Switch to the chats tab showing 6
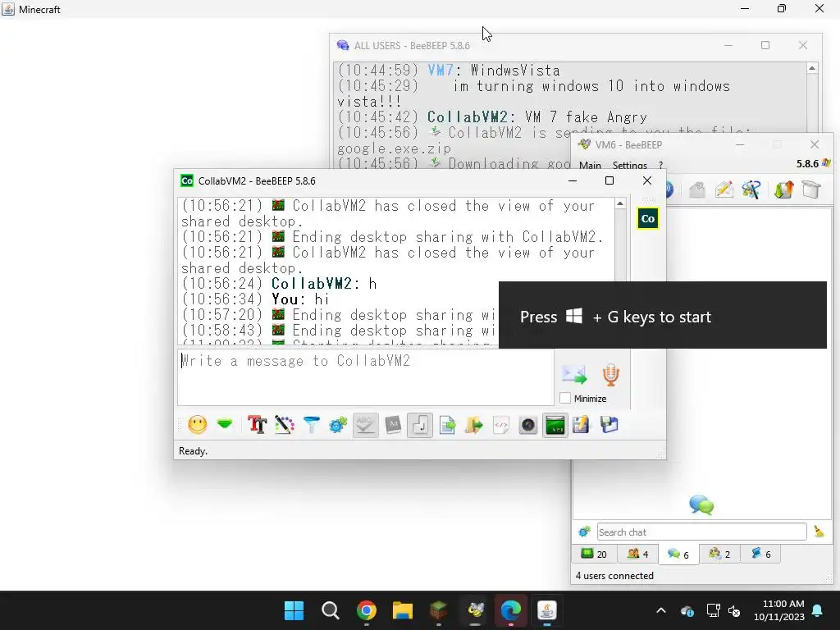The image size is (840, 630). click(x=678, y=554)
